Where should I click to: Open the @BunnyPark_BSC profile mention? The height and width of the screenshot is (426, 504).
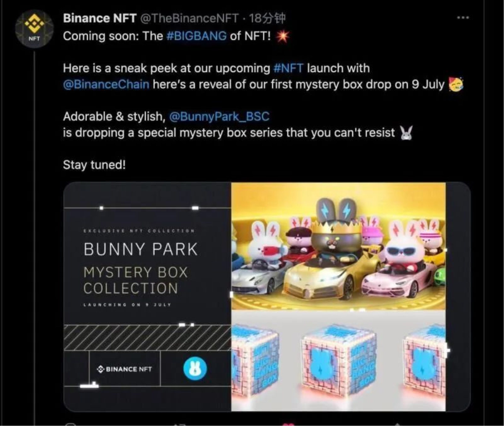(x=219, y=117)
